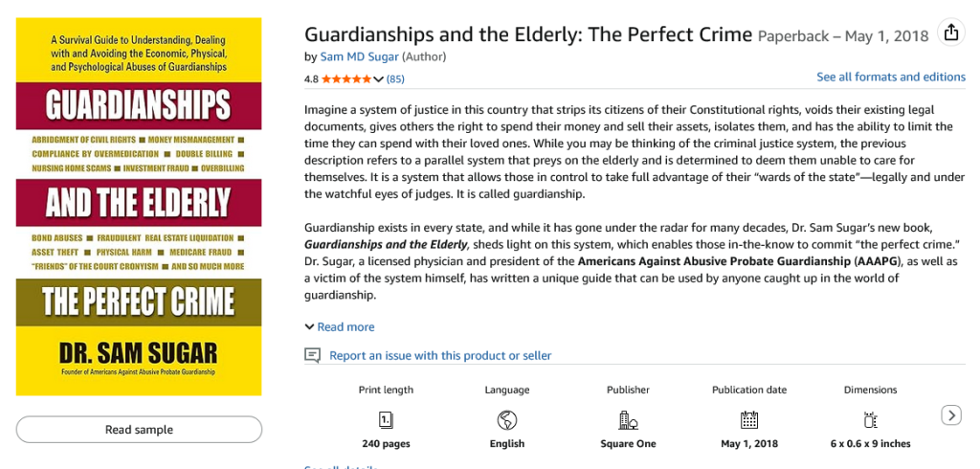Image resolution: width=980 pixels, height=469 pixels.
Task: Expand description with Read more
Action: [340, 326]
